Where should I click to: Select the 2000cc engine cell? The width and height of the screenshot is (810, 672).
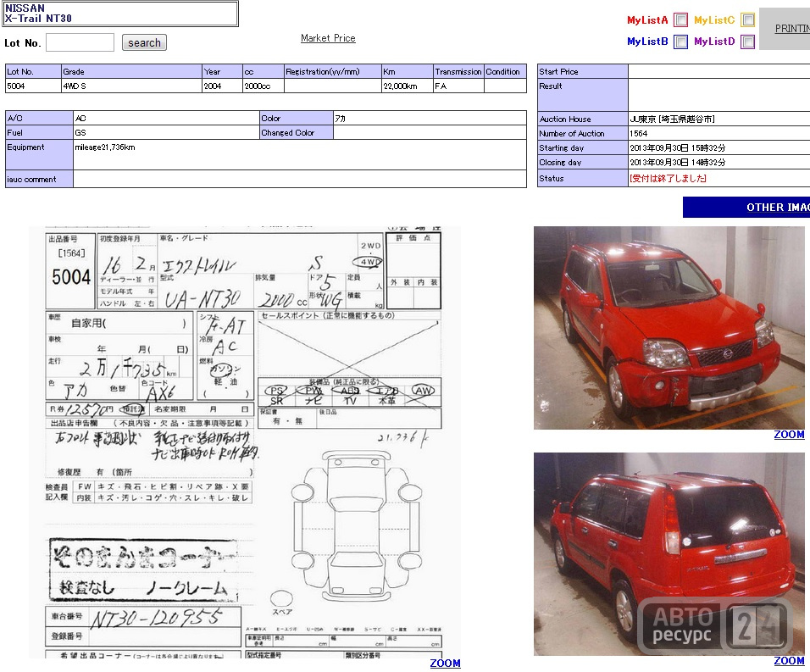click(x=264, y=86)
